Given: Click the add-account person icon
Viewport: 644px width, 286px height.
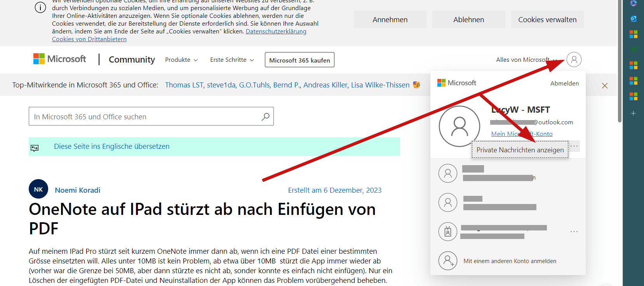Looking at the screenshot, I should click(x=448, y=261).
